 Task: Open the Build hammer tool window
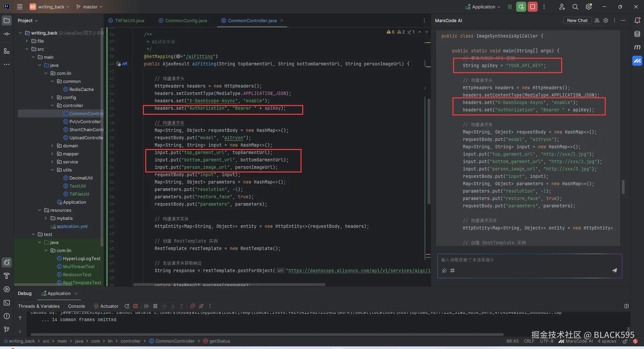[x=7, y=276]
